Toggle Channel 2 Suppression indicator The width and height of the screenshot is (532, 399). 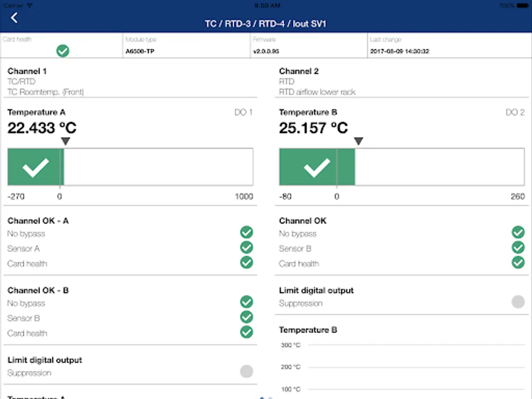[518, 302]
